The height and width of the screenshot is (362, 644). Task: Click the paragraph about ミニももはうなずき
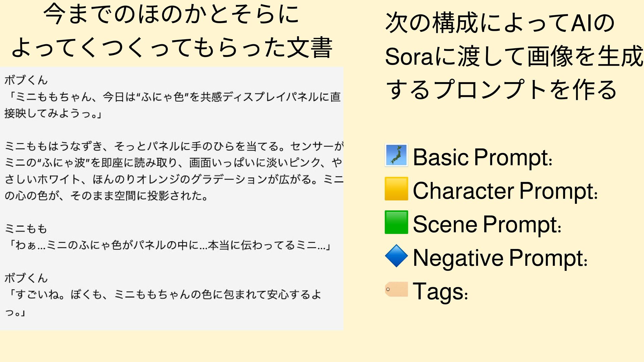(173, 171)
